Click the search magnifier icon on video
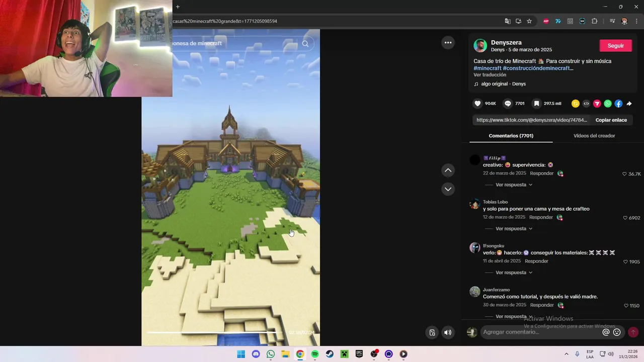644x362 pixels. pos(305,44)
